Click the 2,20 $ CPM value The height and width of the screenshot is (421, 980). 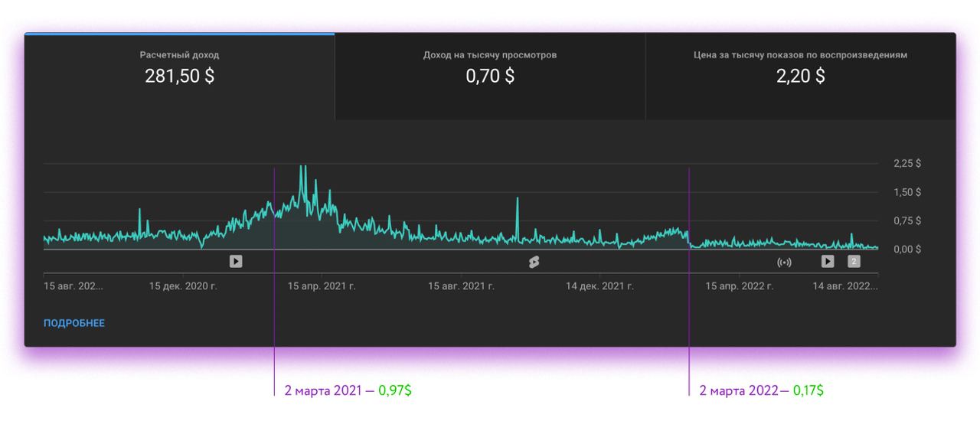[x=800, y=76]
